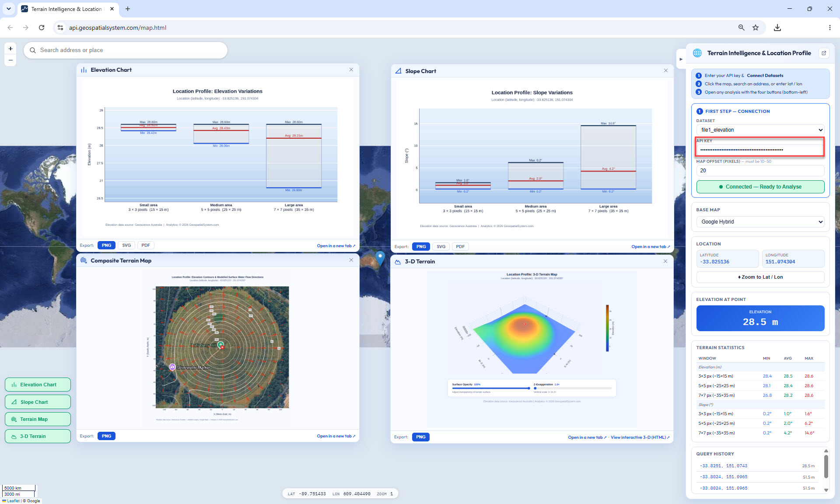
Task: Collapse the side panel arrow toggle
Action: [x=681, y=59]
